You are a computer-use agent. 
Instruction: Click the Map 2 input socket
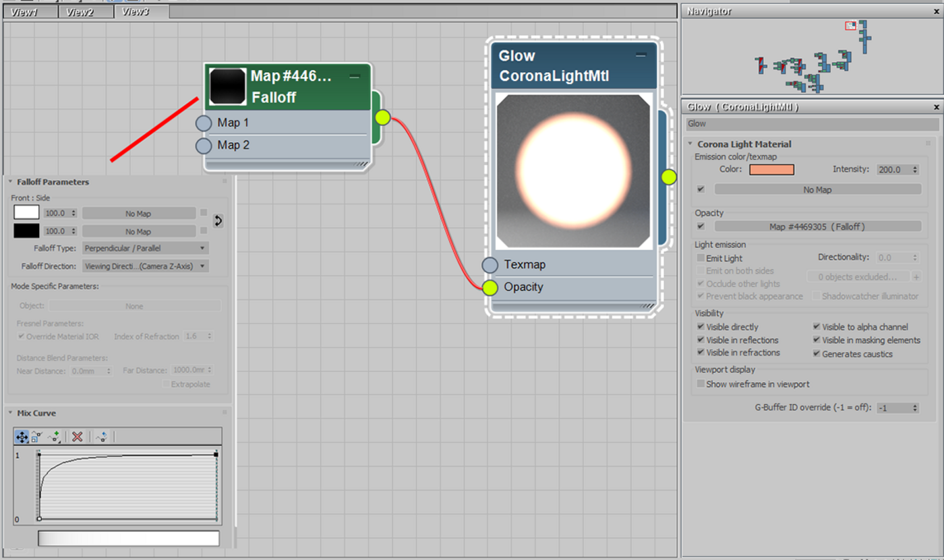(204, 146)
